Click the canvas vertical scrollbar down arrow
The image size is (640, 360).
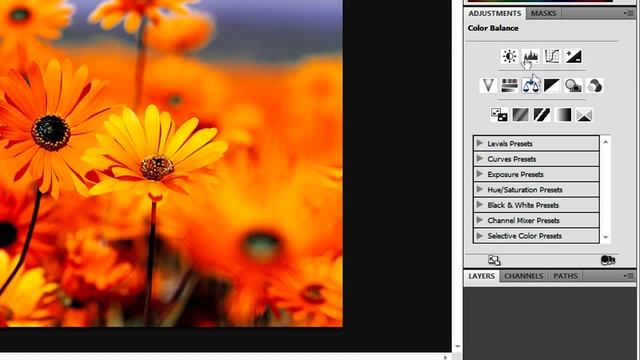click(458, 347)
